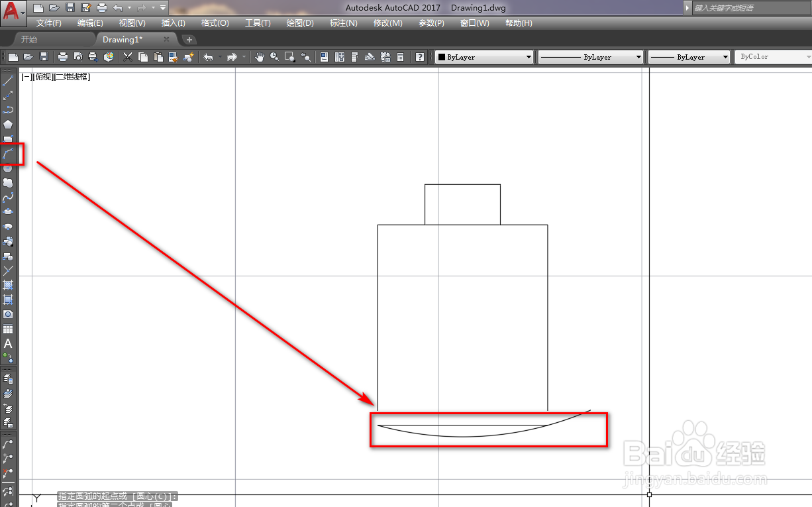Viewport: 812px width, 507px height.
Task: Select the Polygon tool
Action: pos(8,125)
